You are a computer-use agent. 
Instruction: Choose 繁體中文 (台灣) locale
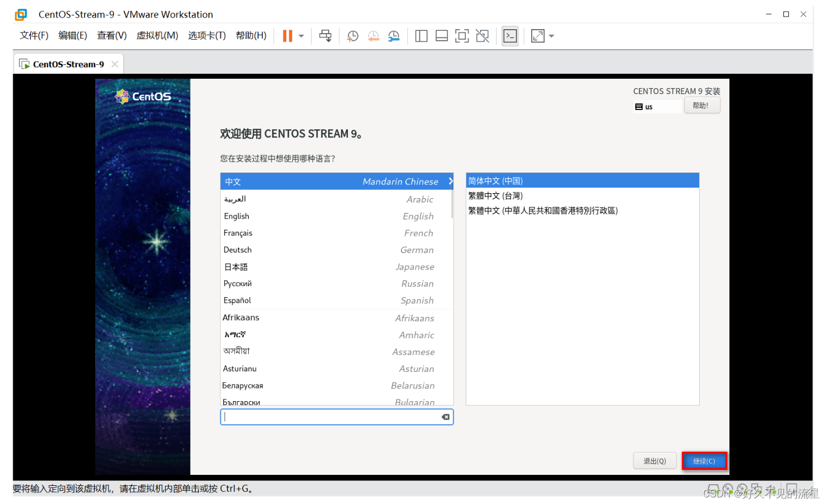tap(582, 196)
